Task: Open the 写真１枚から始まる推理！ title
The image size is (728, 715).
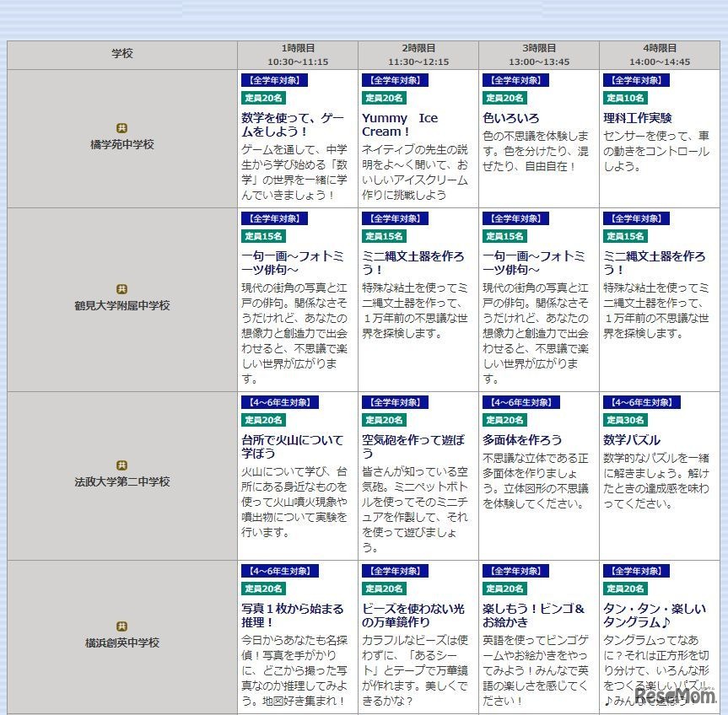Action: (x=294, y=615)
